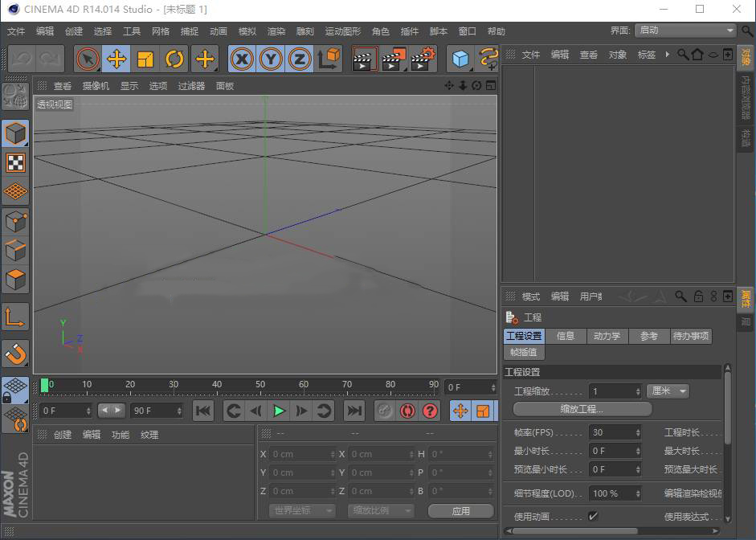Enable the magnet snap tool
Screen dimensions: 756x540
point(15,354)
